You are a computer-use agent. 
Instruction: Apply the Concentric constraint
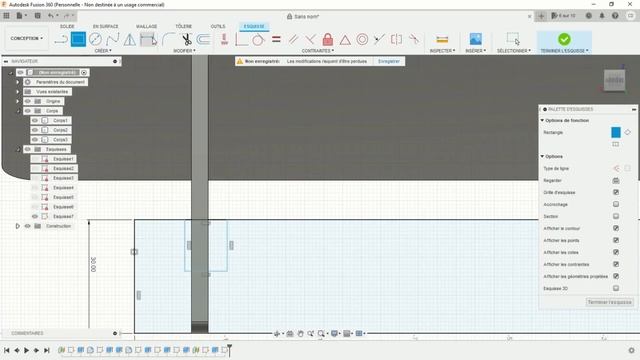[362, 40]
